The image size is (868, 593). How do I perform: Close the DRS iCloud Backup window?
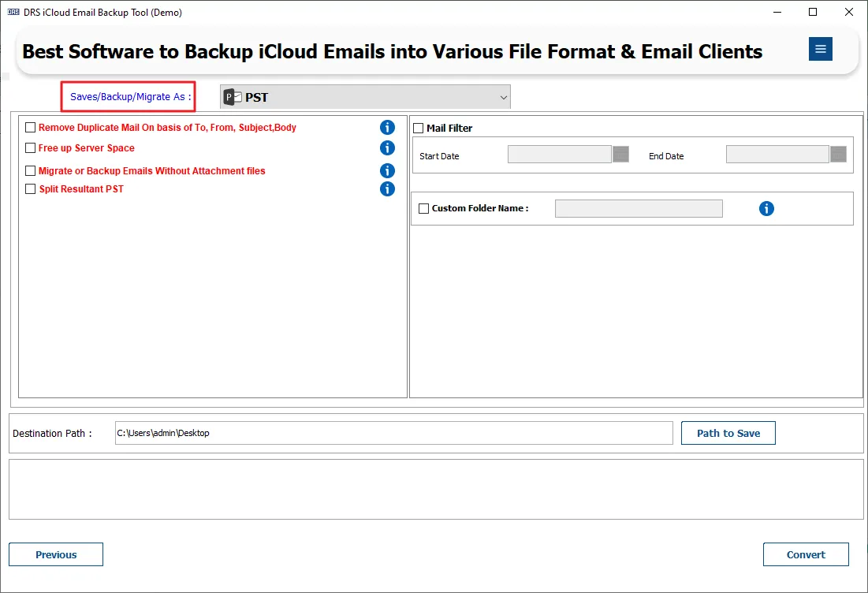[x=848, y=12]
